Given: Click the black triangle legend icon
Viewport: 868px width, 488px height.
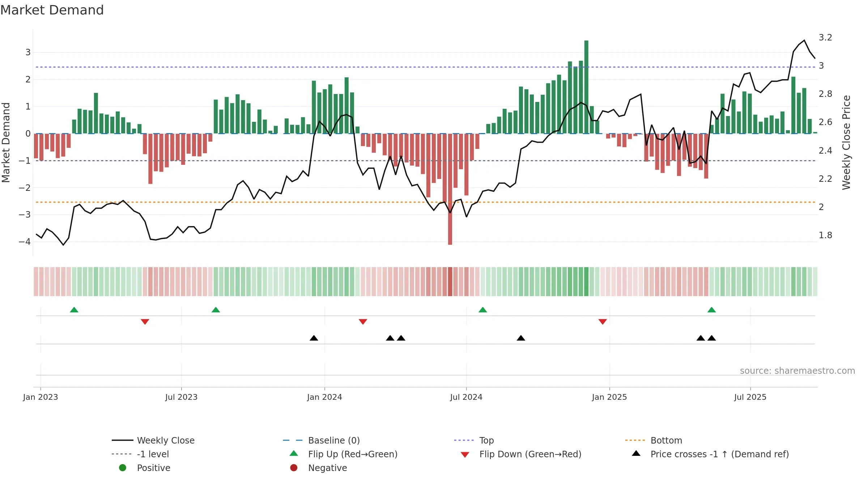Looking at the screenshot, I should [x=636, y=453].
